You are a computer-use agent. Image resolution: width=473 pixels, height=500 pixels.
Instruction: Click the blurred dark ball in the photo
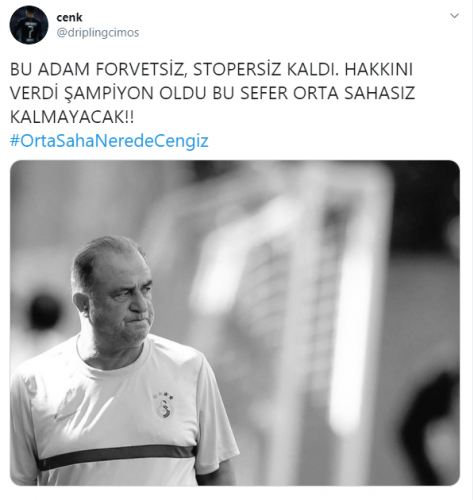pyautogui.click(x=44, y=312)
